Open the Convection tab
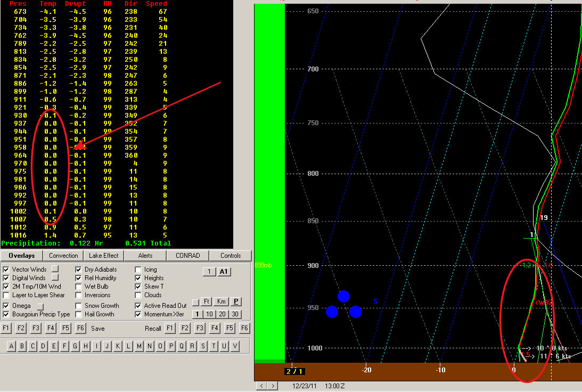This screenshot has height=392, width=582. point(63,256)
